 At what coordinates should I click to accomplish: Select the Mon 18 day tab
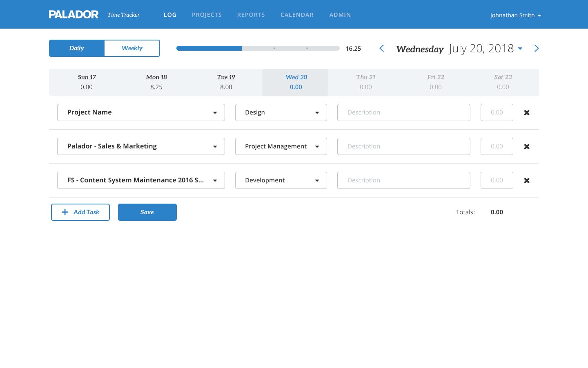click(156, 82)
